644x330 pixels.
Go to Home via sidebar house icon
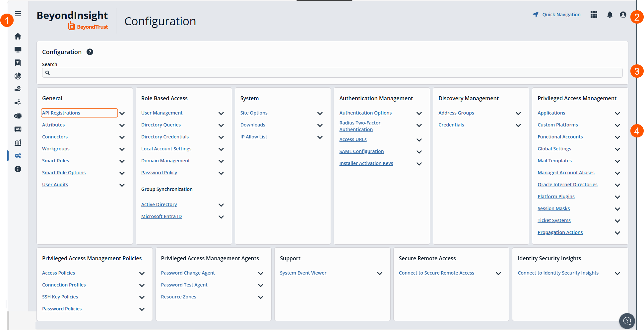18,36
